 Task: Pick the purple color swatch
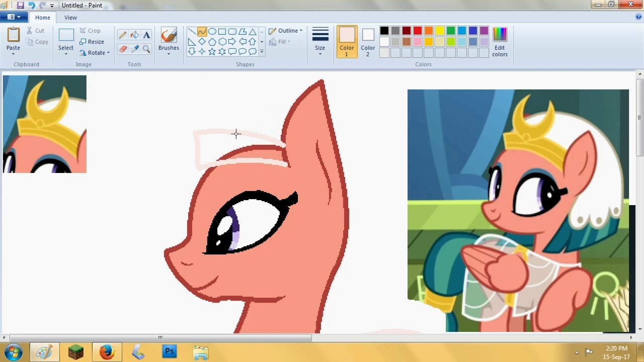coord(484,31)
